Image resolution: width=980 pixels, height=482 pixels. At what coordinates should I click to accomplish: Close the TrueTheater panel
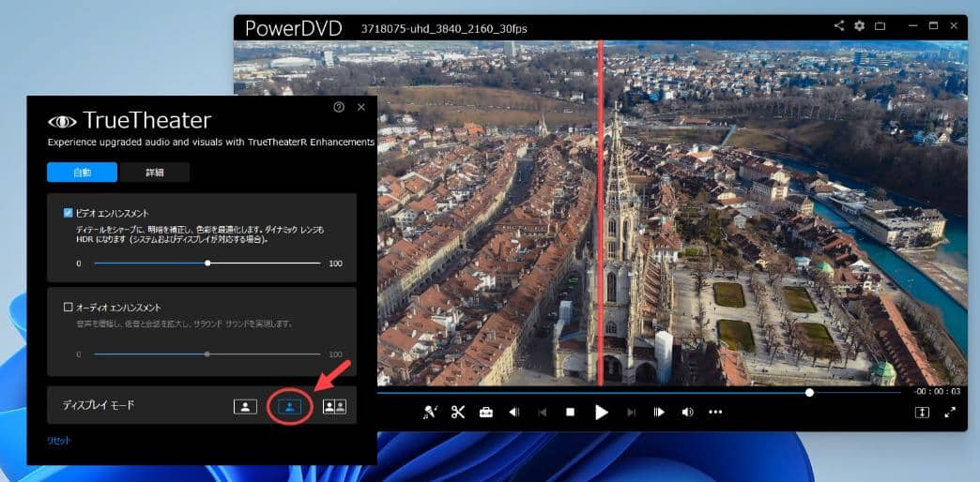click(x=361, y=107)
